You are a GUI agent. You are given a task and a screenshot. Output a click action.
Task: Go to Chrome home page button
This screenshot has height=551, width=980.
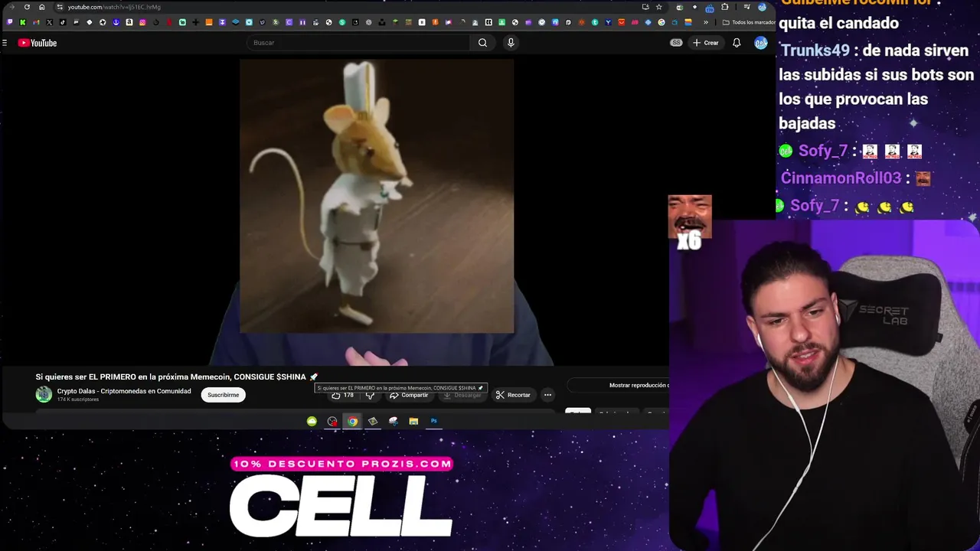[x=41, y=7]
